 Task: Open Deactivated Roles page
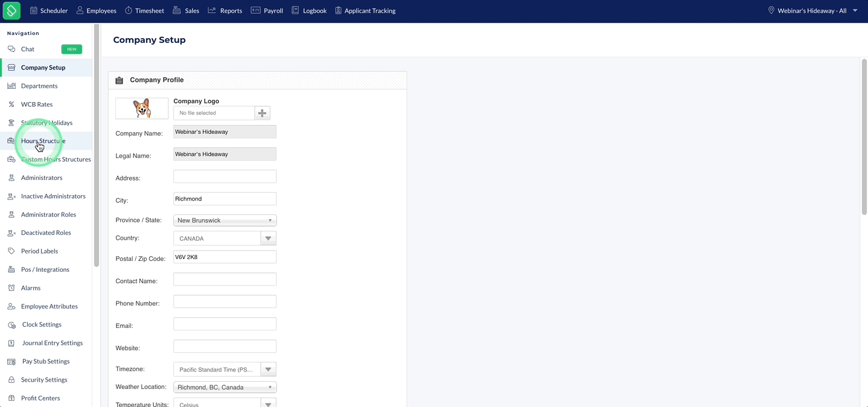click(46, 232)
